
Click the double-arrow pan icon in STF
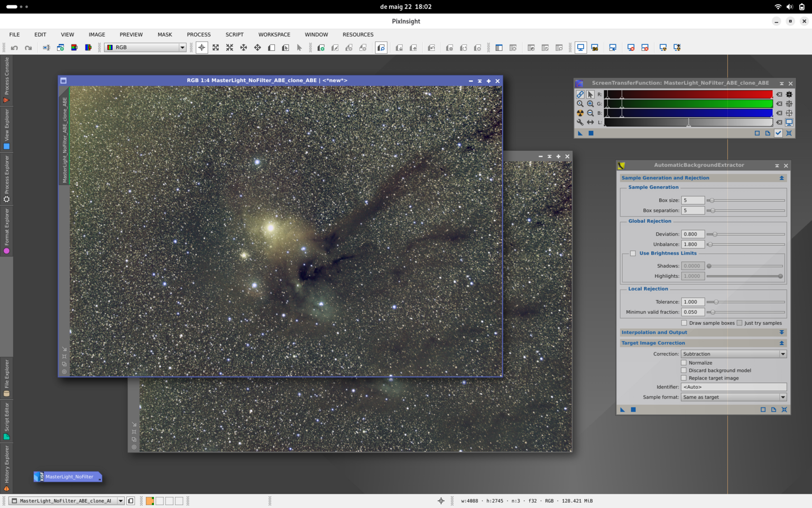pos(590,122)
